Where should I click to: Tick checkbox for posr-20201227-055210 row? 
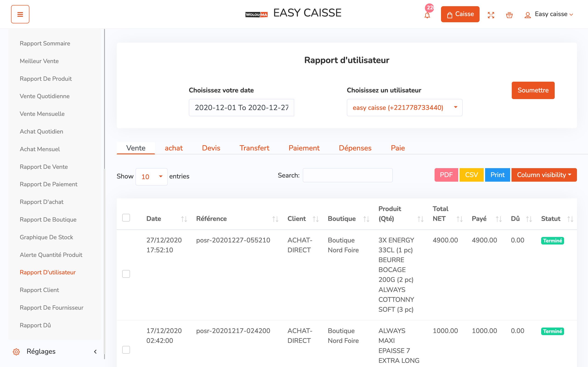[126, 274]
